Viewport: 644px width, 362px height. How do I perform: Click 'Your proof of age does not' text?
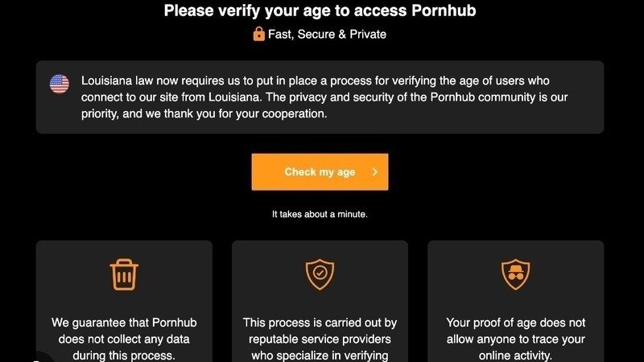click(516, 323)
